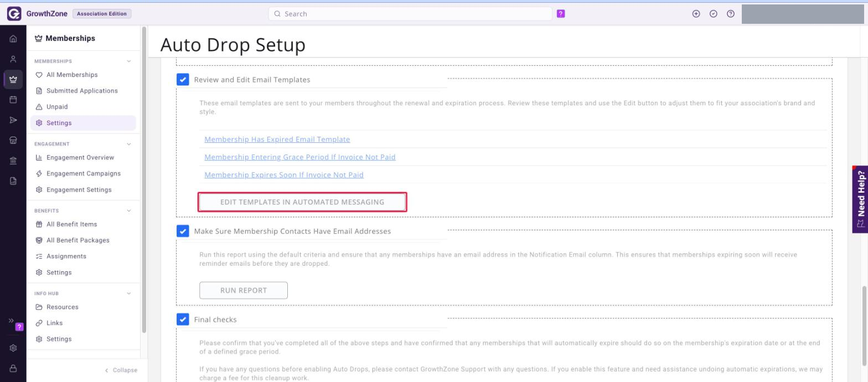Click the lock icon at rail bottom
Image resolution: width=868 pixels, height=382 pixels.
pos(13,368)
